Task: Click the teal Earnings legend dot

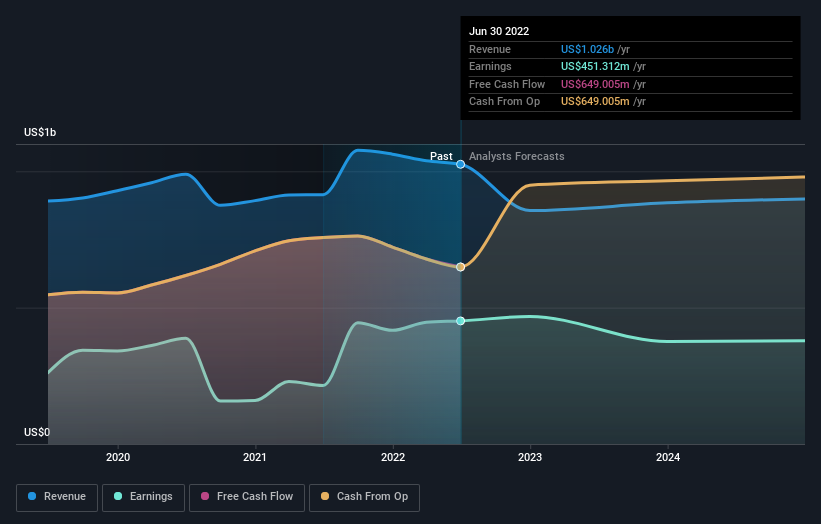Action: point(118,496)
